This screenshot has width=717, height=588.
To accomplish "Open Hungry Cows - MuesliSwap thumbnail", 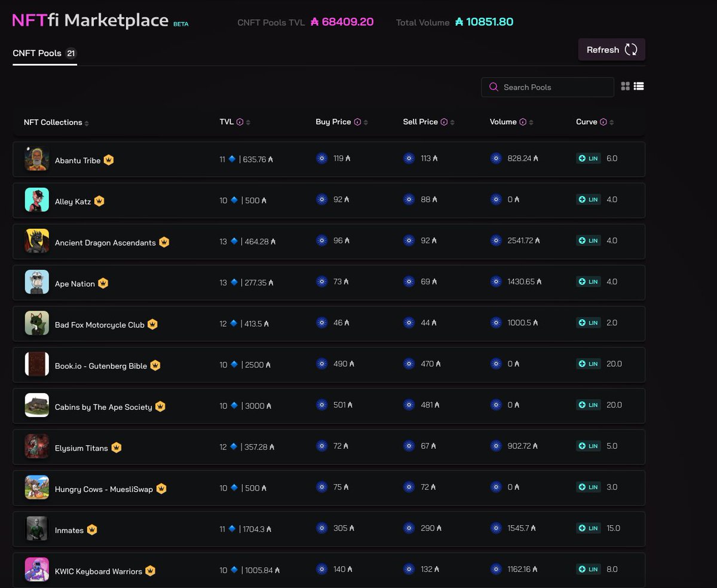I will 37,488.
